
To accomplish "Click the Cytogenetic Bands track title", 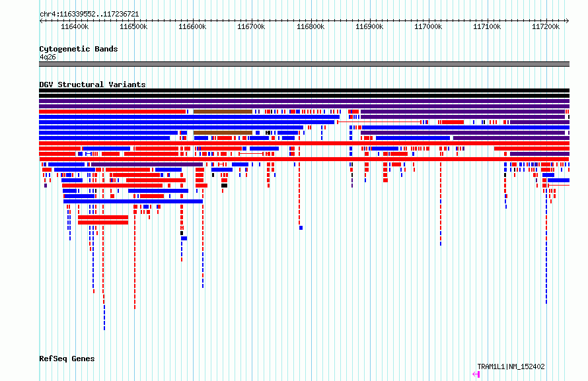I will (x=79, y=49).
